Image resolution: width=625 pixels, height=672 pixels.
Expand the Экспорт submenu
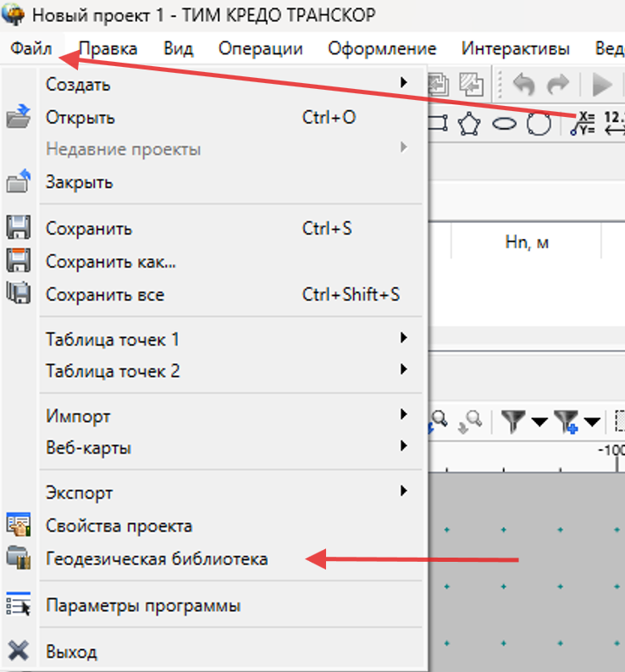coord(231,493)
